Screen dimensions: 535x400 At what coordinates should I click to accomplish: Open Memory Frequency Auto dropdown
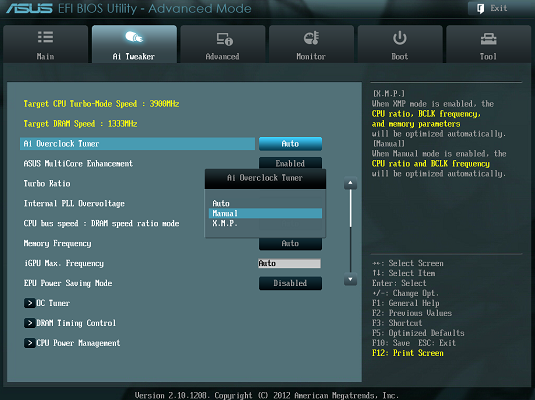(290, 244)
